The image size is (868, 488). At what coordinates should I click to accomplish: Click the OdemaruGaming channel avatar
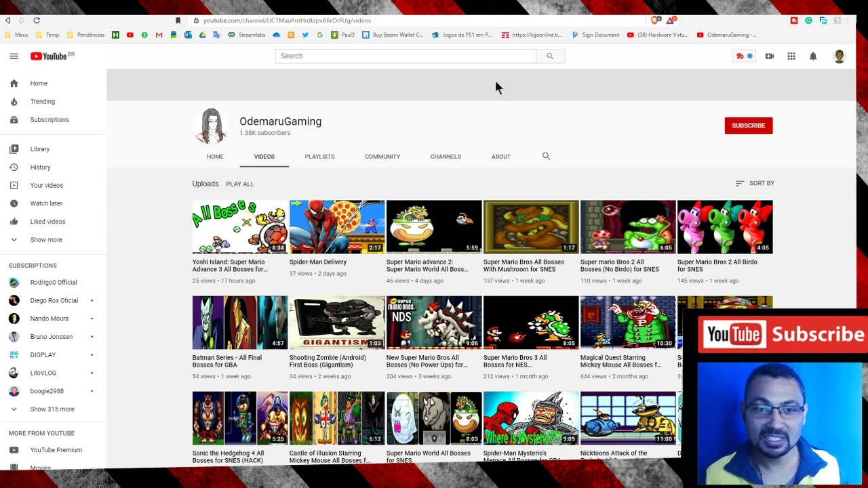(211, 125)
